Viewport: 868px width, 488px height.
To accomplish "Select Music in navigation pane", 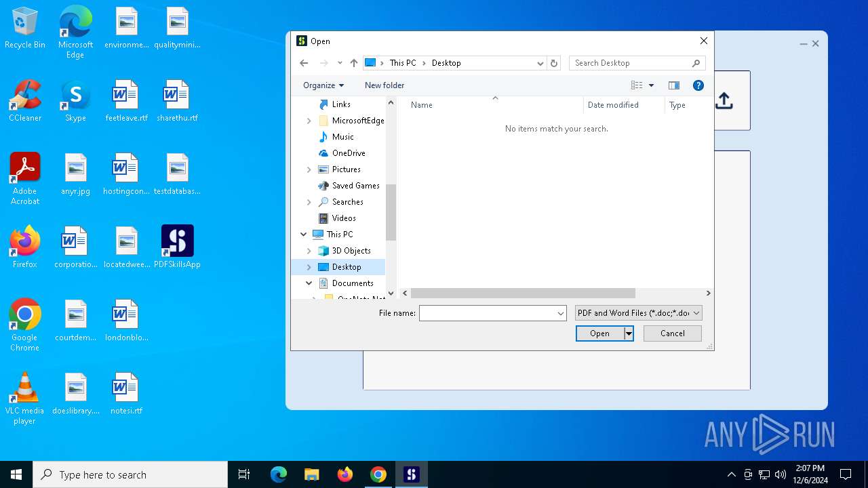I will pyautogui.click(x=343, y=137).
